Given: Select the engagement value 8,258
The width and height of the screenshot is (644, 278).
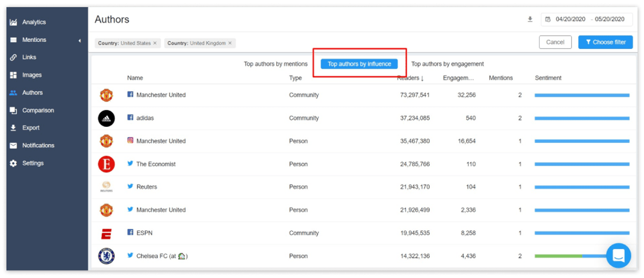Looking at the screenshot, I should (x=468, y=233).
